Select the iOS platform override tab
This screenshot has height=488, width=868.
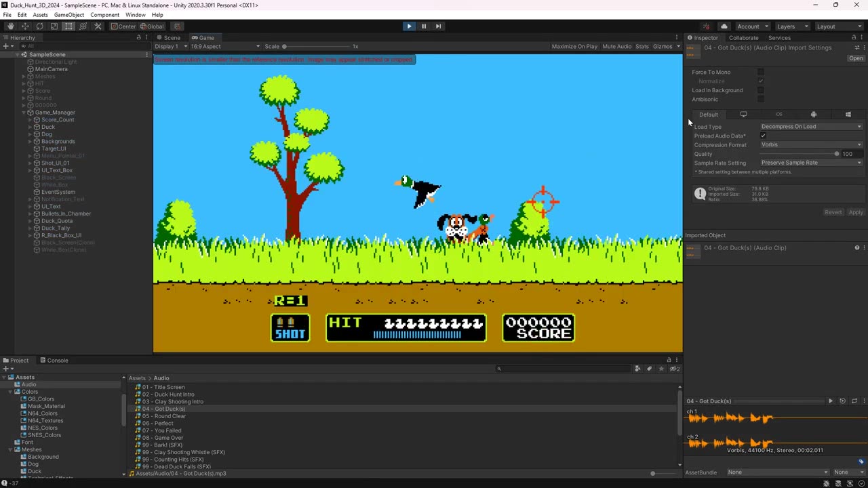click(x=778, y=115)
